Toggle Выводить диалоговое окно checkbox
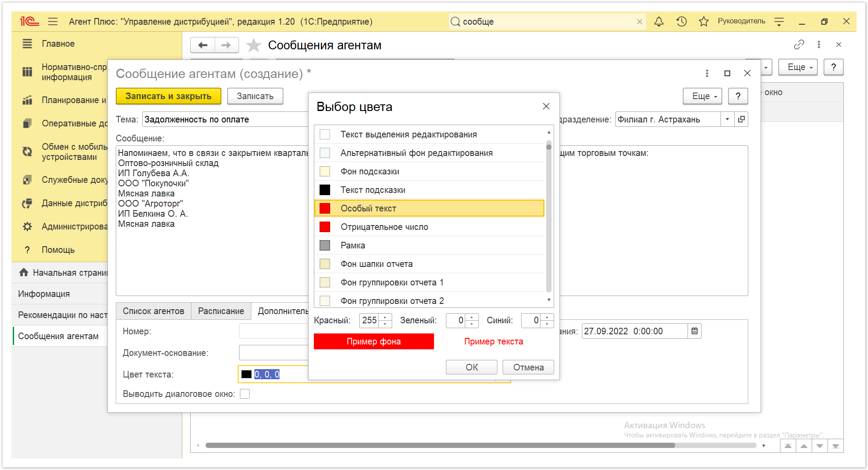868x470 pixels. [x=245, y=394]
